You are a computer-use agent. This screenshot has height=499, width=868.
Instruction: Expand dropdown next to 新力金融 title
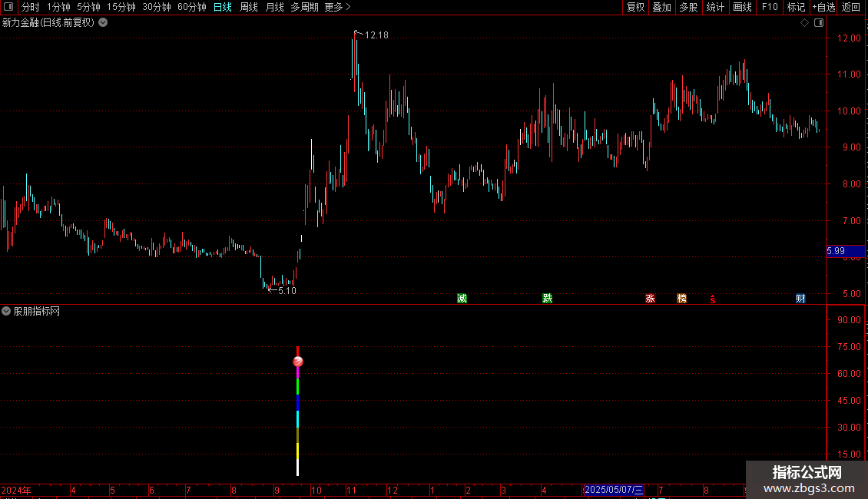point(103,23)
